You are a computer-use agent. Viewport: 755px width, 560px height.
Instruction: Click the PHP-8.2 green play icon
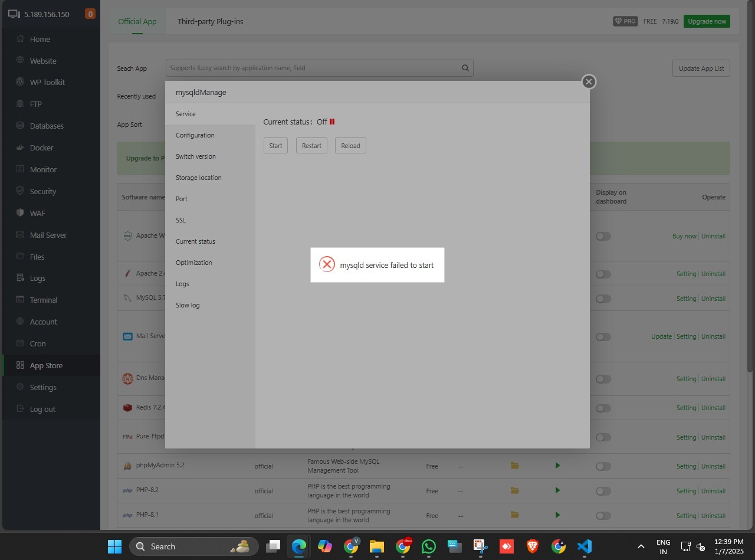point(557,490)
